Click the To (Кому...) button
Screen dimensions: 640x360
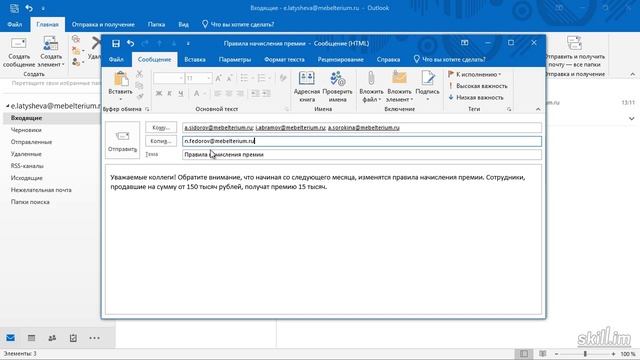[161, 128]
